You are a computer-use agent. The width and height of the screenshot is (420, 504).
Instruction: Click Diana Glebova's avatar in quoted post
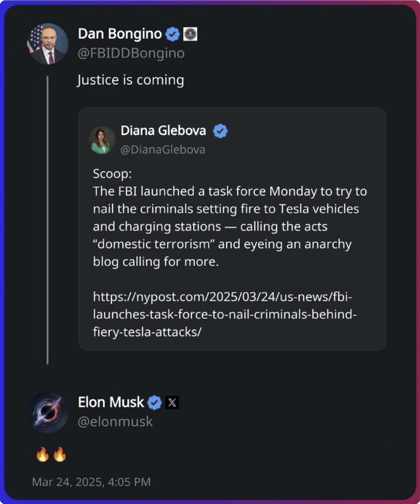102,140
